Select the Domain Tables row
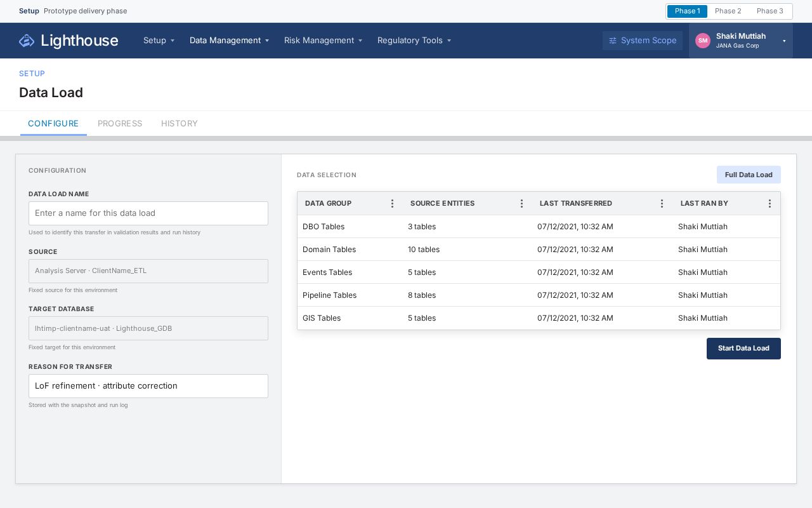 point(539,250)
